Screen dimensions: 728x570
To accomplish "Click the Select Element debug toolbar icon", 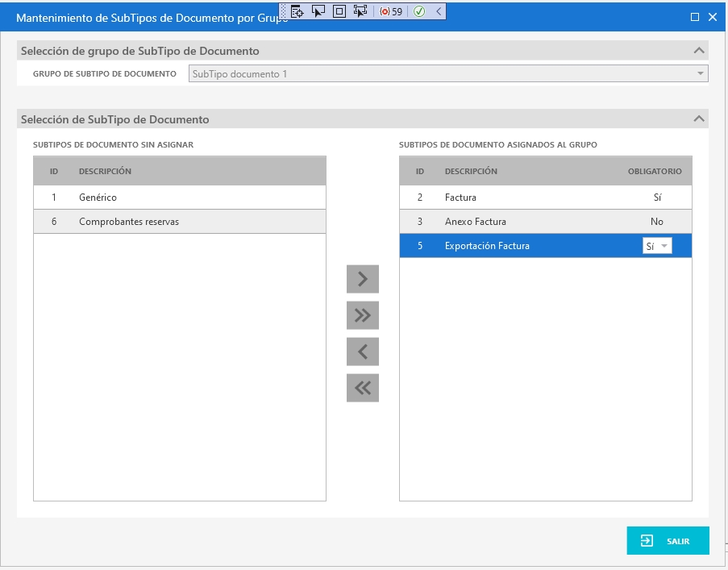I will click(318, 11).
